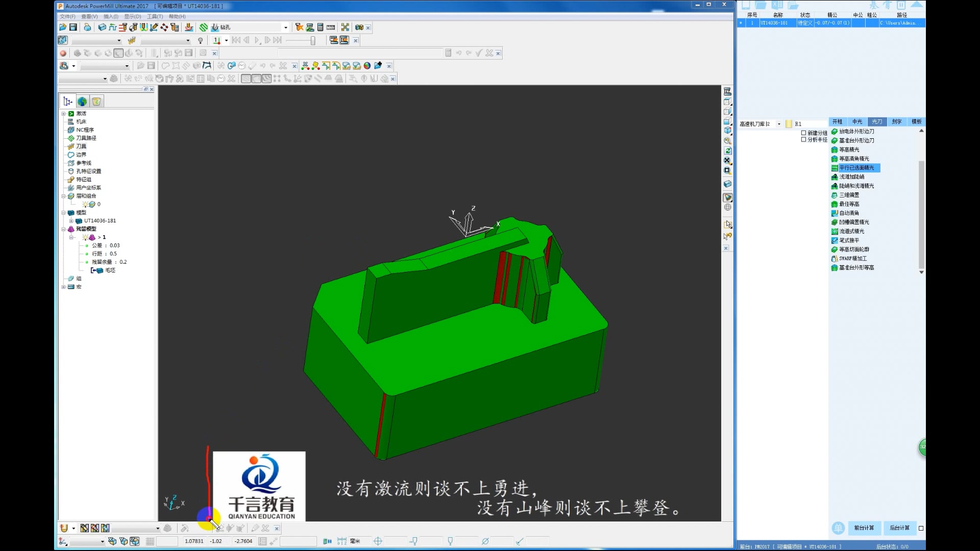Open a project with the folder icon
980x551 pixels.
[63, 27]
